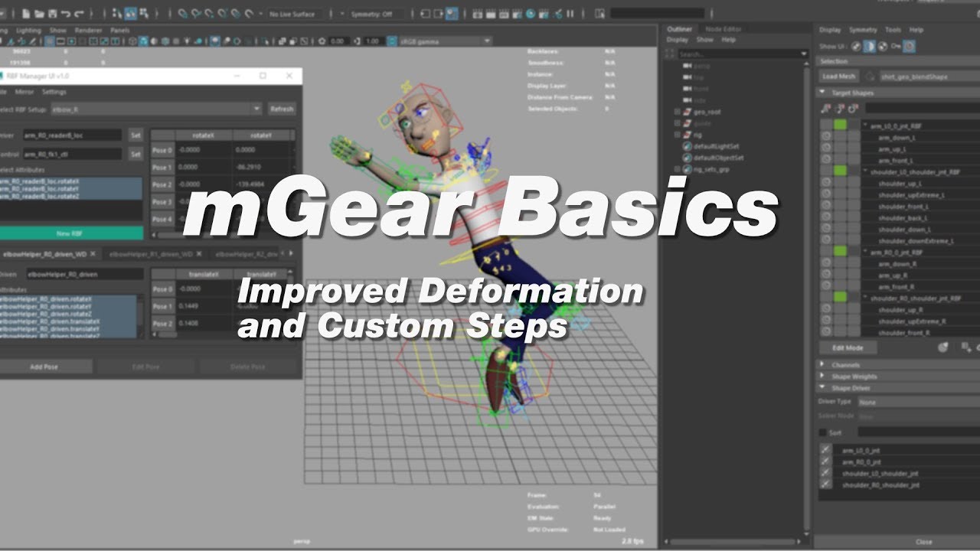Enable snap to points icon
980x551 pixels.
click(x=209, y=14)
